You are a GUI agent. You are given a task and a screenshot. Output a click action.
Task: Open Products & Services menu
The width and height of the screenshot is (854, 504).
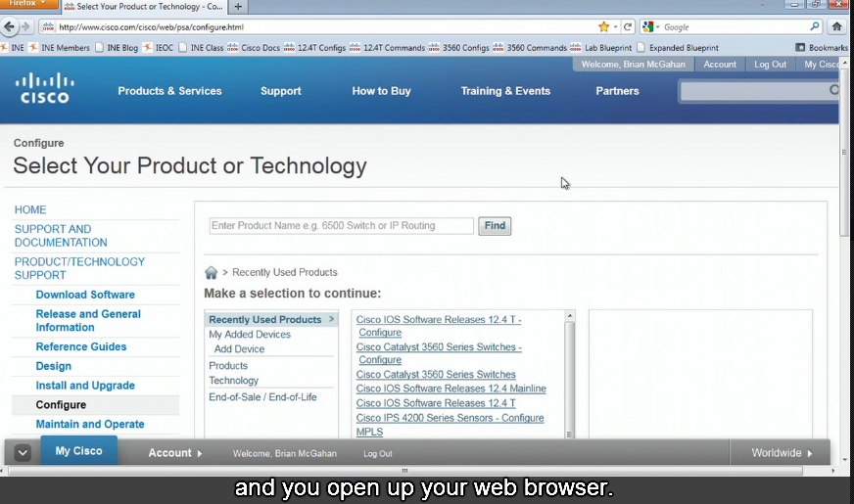pos(170,91)
